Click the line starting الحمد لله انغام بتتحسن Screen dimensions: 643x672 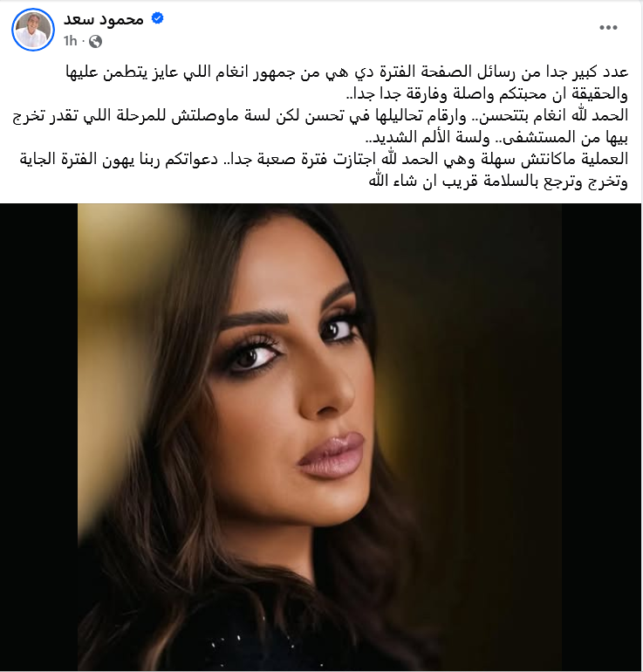(x=320, y=116)
